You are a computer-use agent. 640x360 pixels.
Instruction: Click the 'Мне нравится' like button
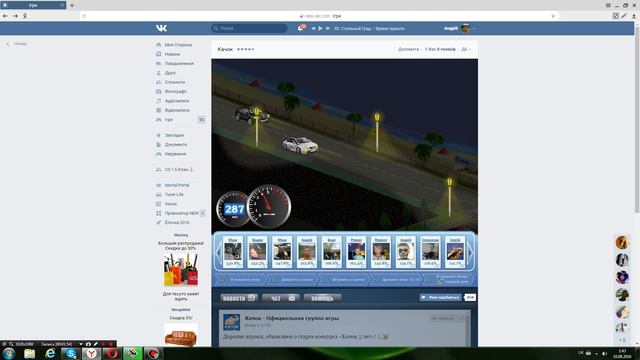click(x=441, y=298)
